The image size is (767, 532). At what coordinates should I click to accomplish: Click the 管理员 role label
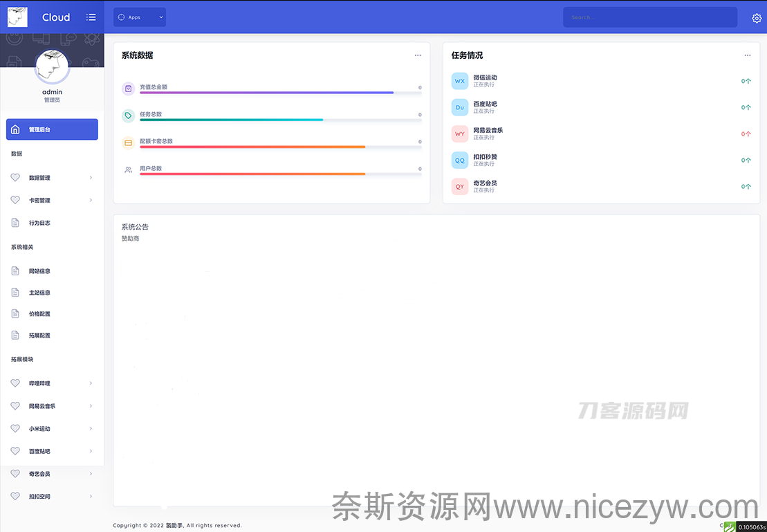click(x=52, y=100)
